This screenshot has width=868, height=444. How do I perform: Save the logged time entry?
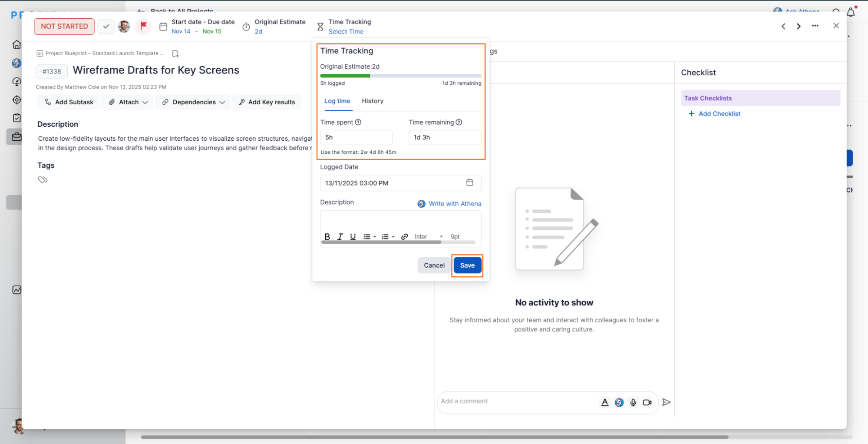click(x=467, y=265)
